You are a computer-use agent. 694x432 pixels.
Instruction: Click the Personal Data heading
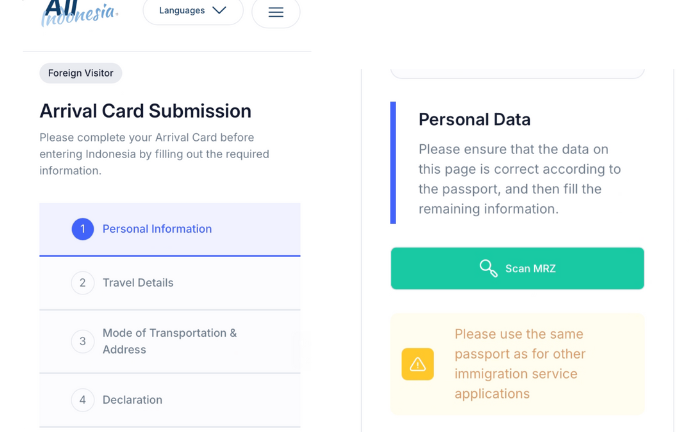(474, 119)
